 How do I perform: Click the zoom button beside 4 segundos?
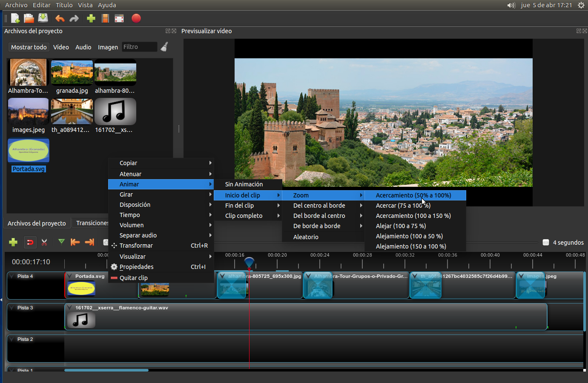click(x=546, y=243)
